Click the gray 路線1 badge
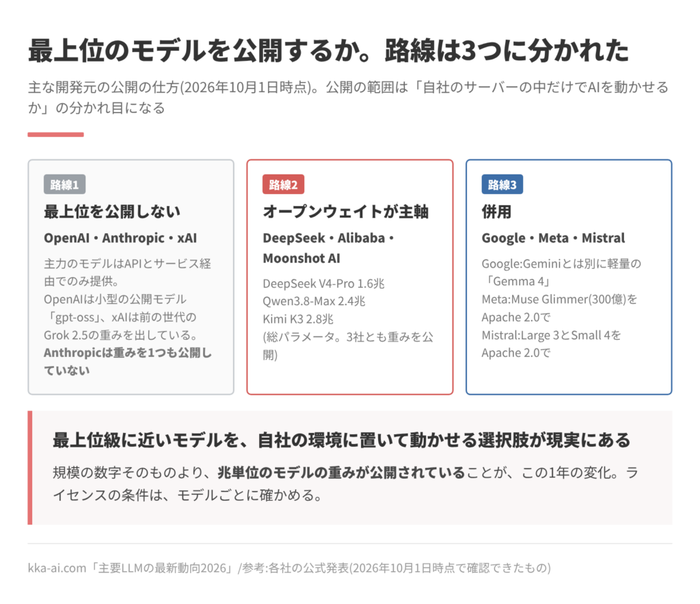Image resolution: width=700 pixels, height=604 pixels. 65,185
